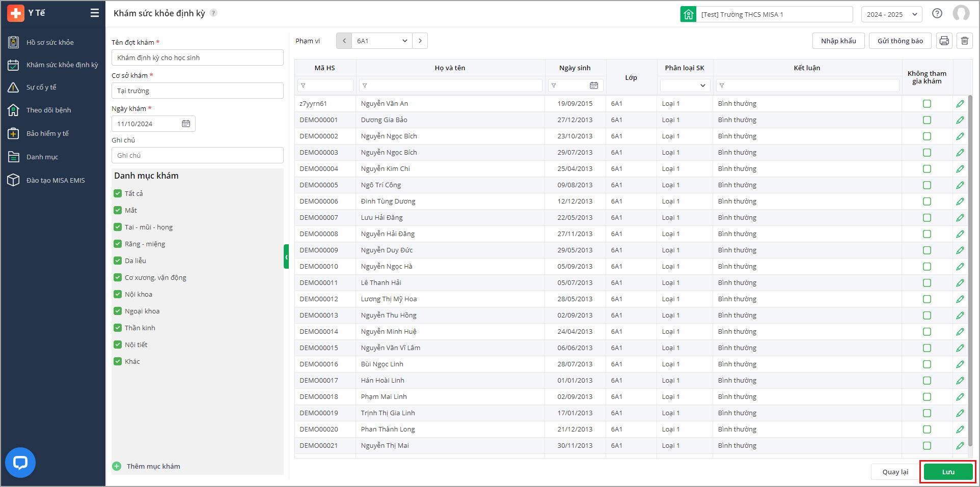Click the Nhập khẩu button
Screen dimensions: 980x487
[838, 41]
